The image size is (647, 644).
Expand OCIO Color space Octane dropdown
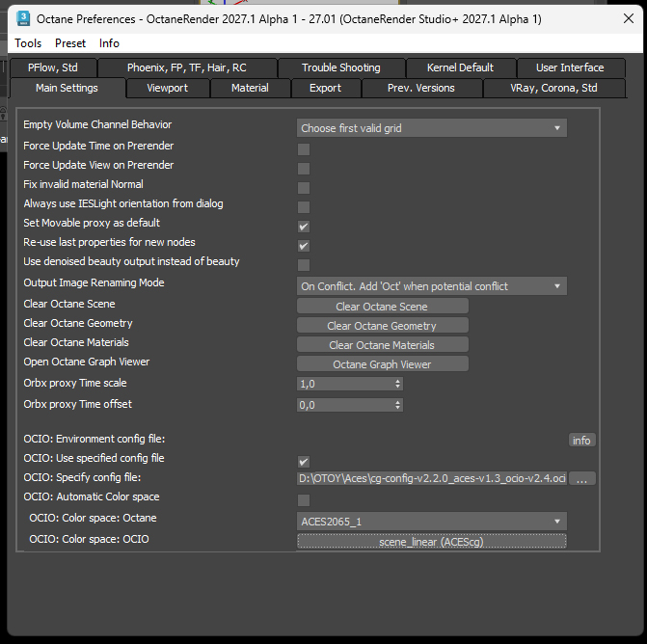click(432, 522)
